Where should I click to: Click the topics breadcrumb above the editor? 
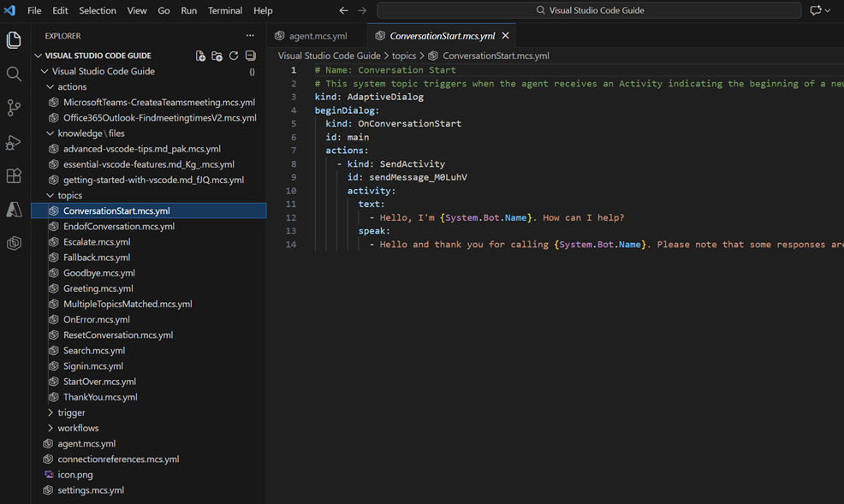(x=404, y=55)
